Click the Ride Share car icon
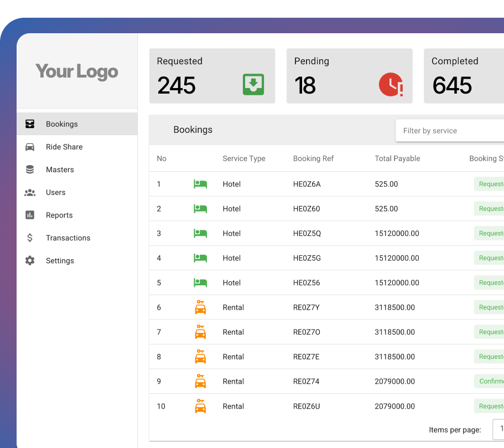 tap(30, 147)
